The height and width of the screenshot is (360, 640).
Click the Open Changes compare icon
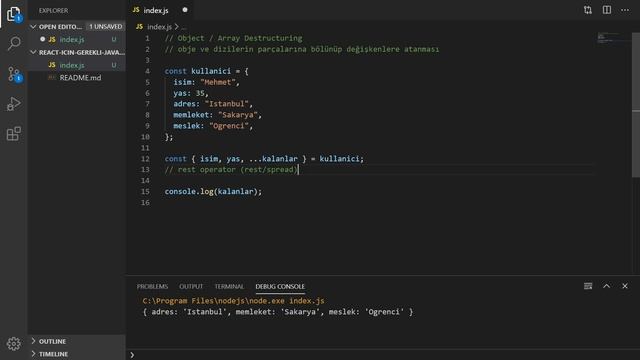pos(587,10)
